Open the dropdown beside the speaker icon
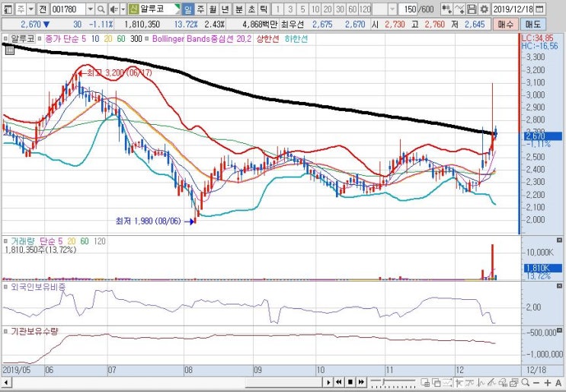The image size is (566, 392). click(123, 9)
